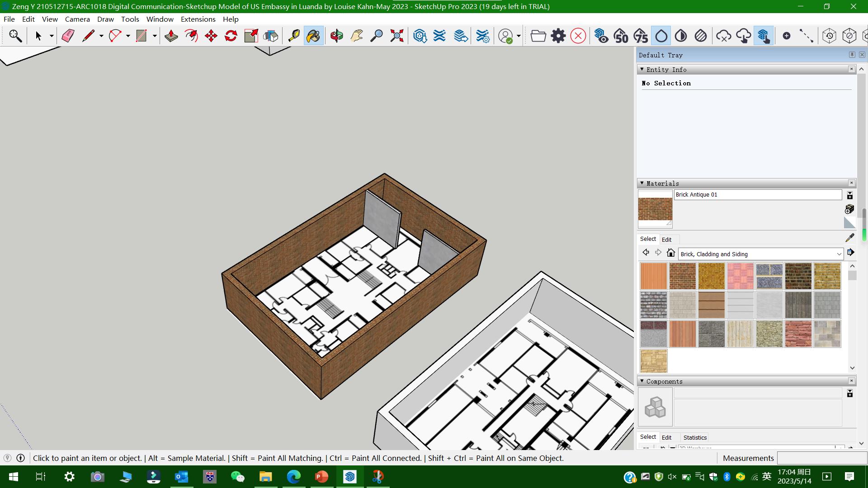Click the Create Material icon

tap(849, 209)
